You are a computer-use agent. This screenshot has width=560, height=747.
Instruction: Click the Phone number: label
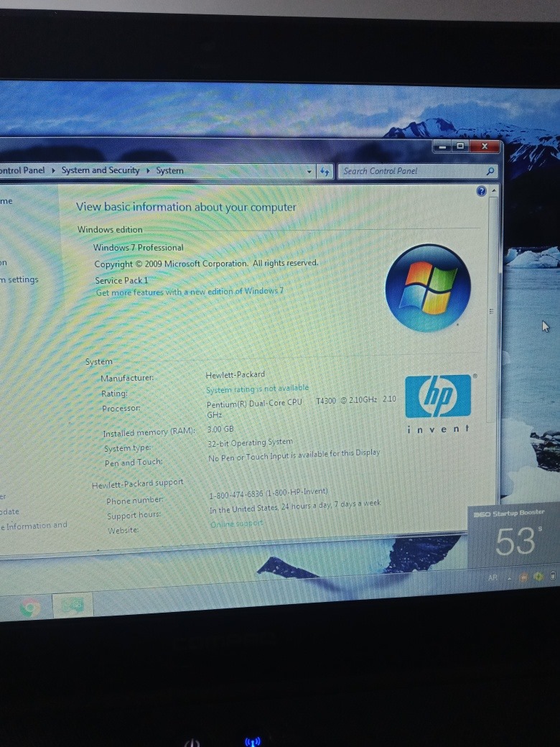[135, 500]
